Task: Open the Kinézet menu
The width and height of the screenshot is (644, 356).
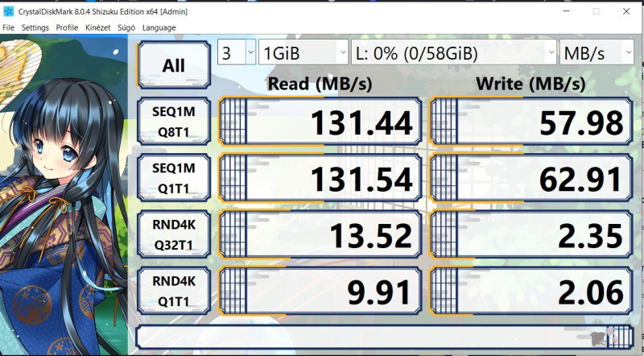Action: pyautogui.click(x=97, y=27)
